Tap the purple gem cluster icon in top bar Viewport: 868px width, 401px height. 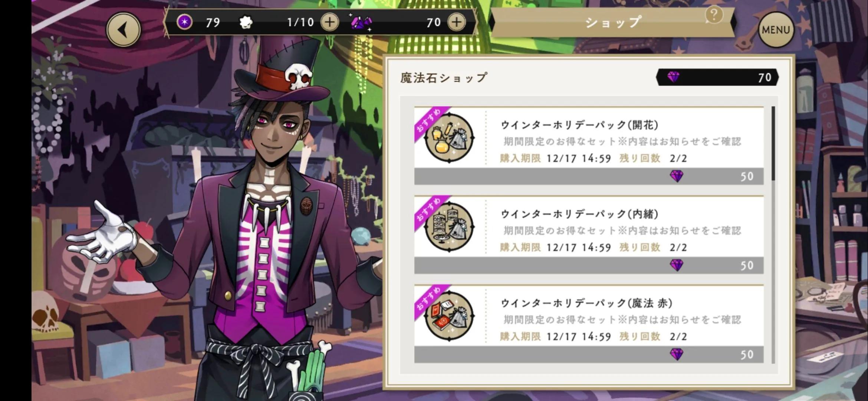[361, 23]
